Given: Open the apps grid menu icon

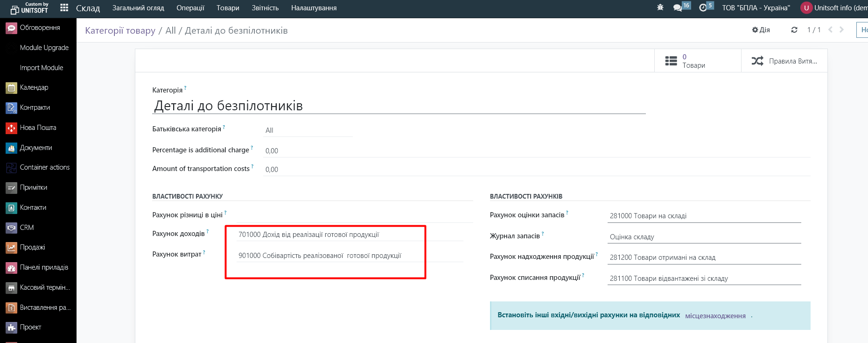Looking at the screenshot, I should click(64, 8).
